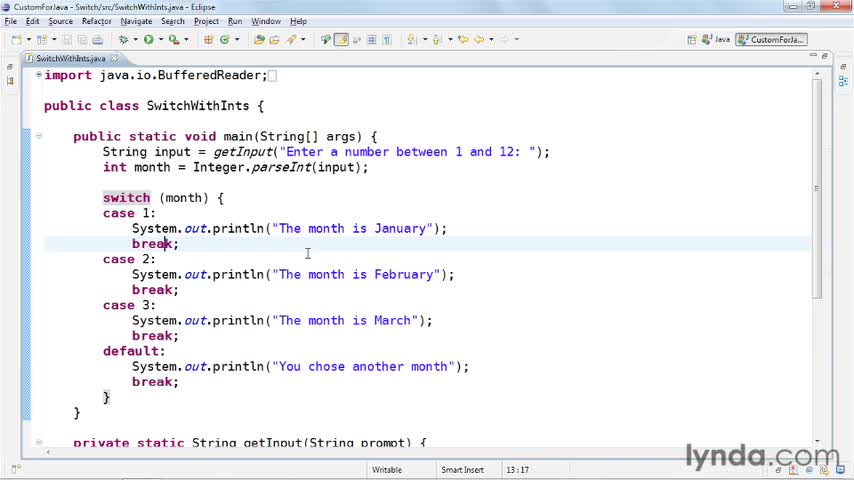
Task: Open the Window menu
Action: [266, 21]
